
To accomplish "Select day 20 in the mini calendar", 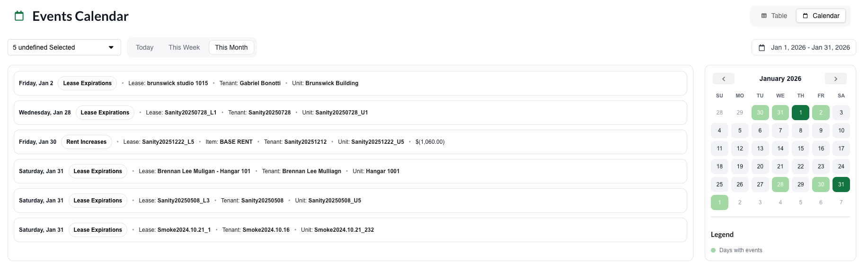I will [760, 167].
